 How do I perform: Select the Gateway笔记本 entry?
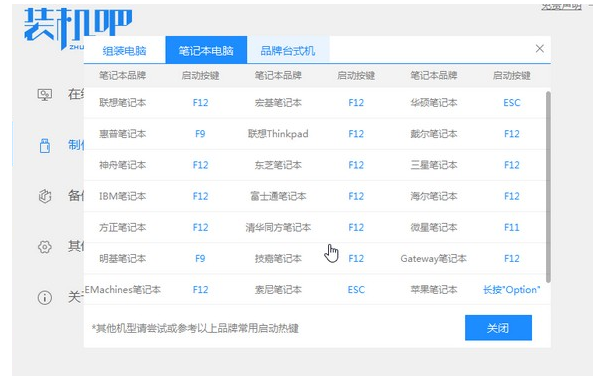coord(433,259)
